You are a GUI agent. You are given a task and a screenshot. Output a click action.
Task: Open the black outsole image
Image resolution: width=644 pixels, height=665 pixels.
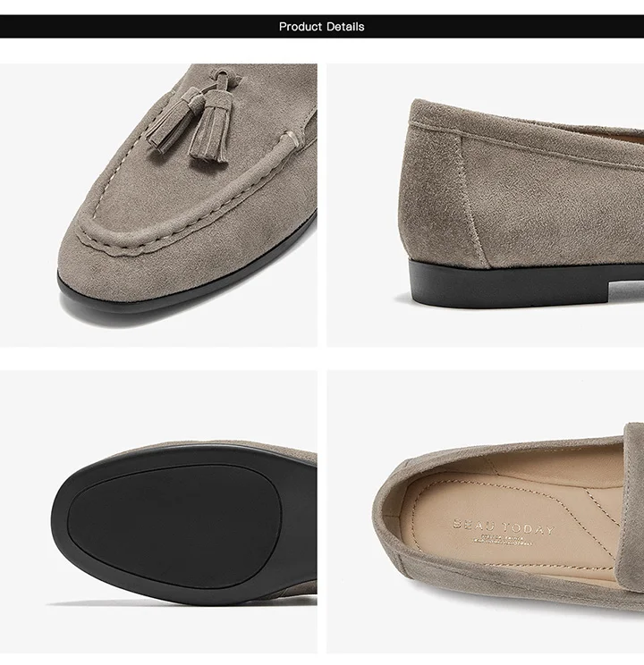click(158, 512)
